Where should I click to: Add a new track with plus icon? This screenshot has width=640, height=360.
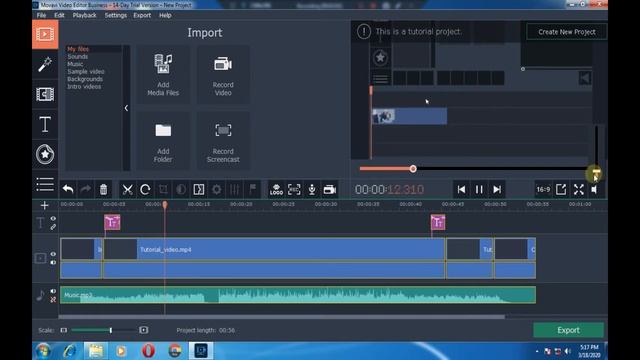(x=44, y=205)
